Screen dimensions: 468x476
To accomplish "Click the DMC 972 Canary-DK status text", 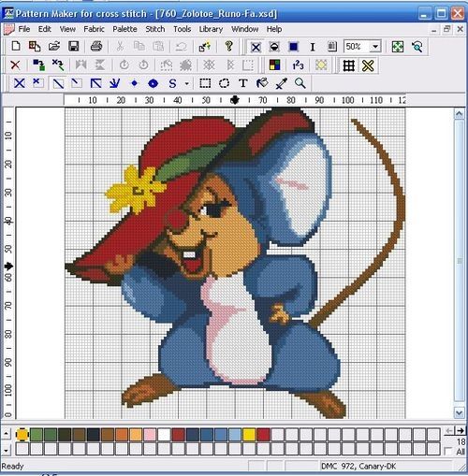I will pyautogui.click(x=358, y=466).
